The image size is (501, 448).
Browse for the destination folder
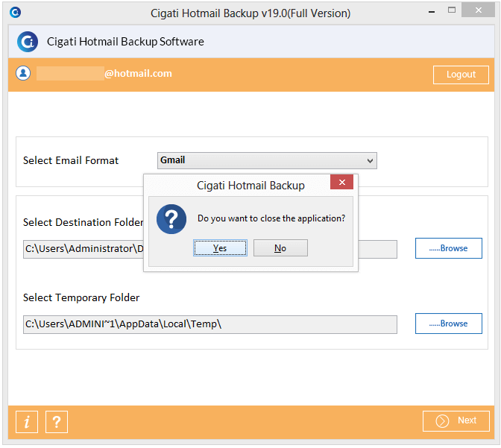[449, 248]
